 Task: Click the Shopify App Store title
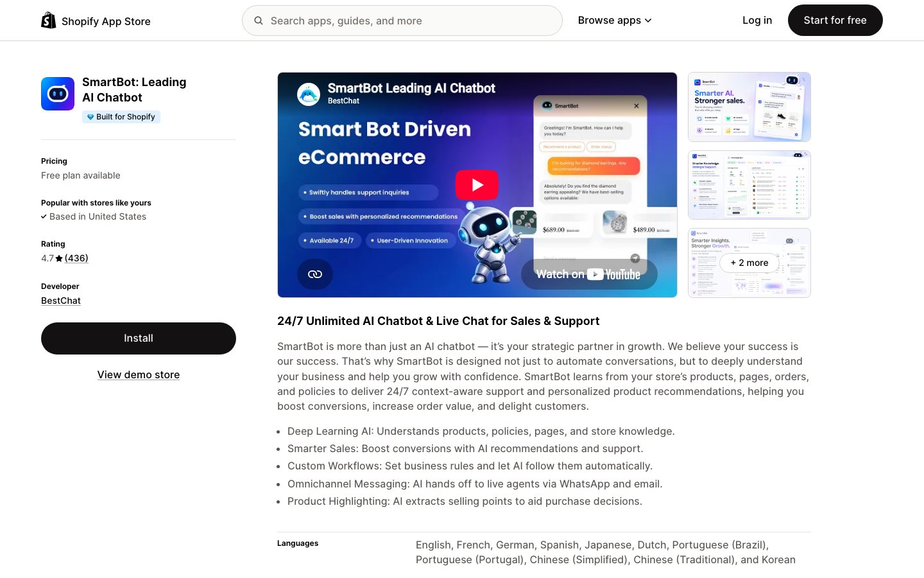pyautogui.click(x=106, y=21)
